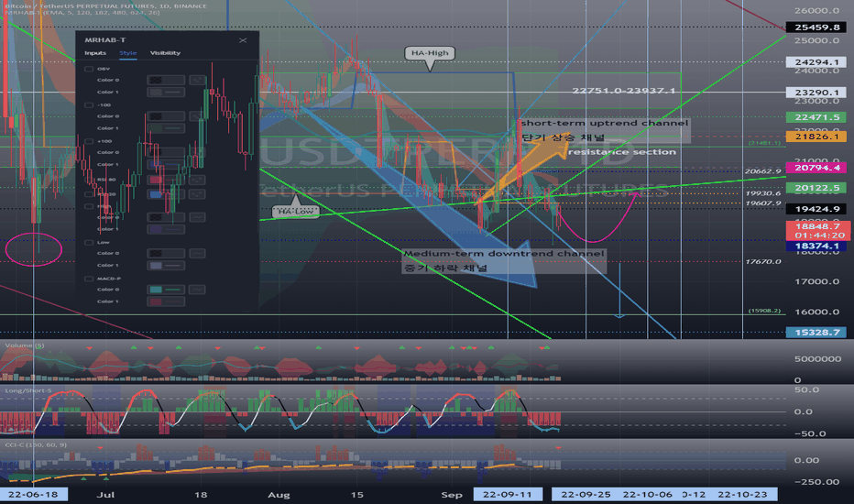The width and height of the screenshot is (854, 504).
Task: Open +100 plot style dropdown
Action: pyautogui.click(x=197, y=152)
